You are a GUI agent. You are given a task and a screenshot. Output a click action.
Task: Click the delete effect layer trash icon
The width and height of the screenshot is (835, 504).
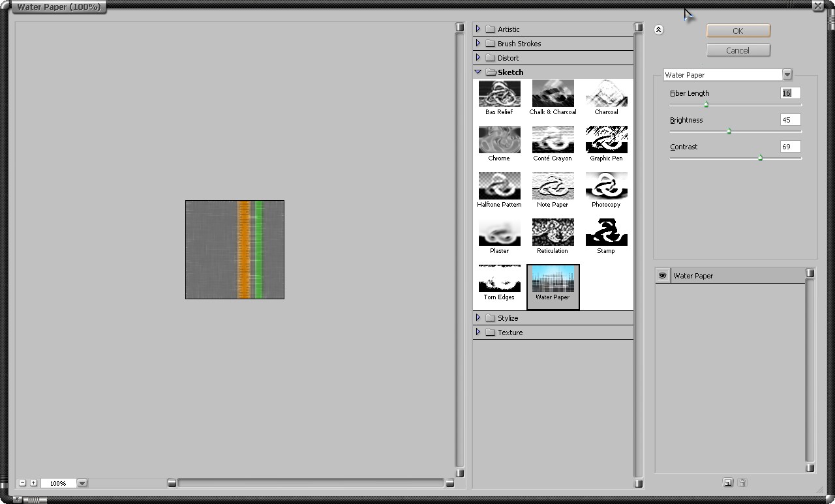point(742,482)
